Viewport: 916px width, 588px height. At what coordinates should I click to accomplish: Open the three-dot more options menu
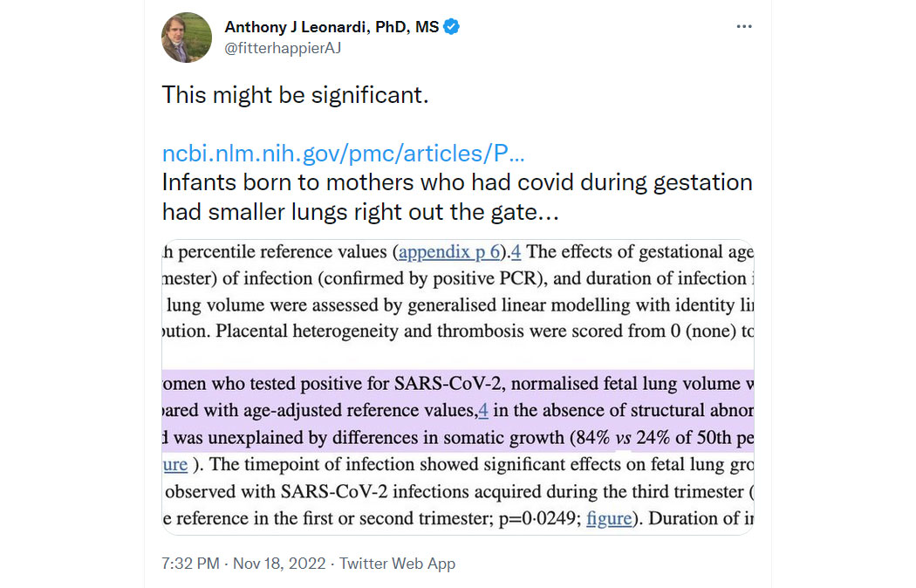743,26
